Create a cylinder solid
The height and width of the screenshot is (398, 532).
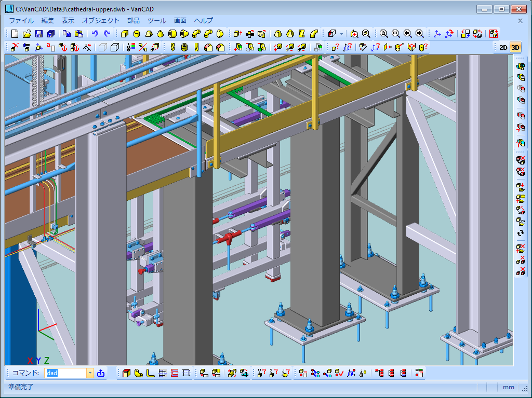(137, 34)
